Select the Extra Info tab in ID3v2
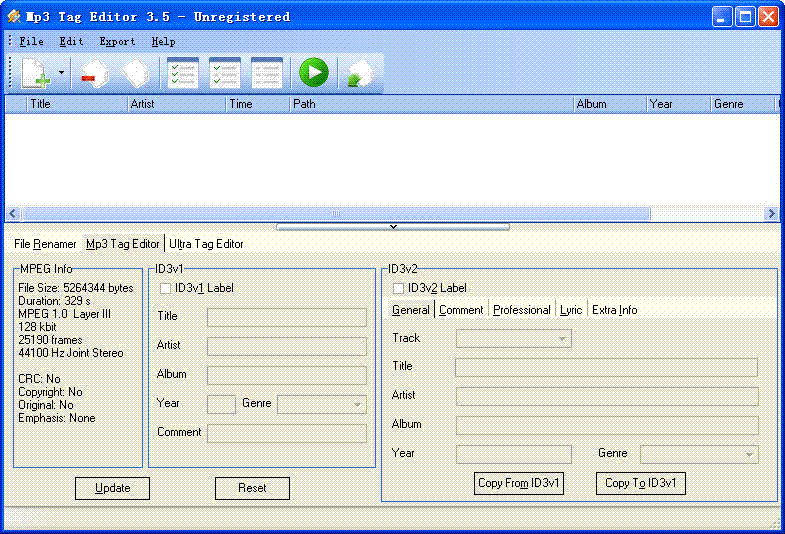785x534 pixels. click(x=614, y=310)
